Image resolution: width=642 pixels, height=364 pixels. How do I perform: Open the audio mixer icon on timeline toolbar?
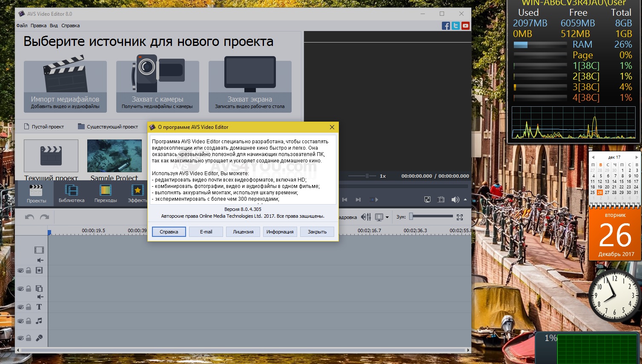366,217
